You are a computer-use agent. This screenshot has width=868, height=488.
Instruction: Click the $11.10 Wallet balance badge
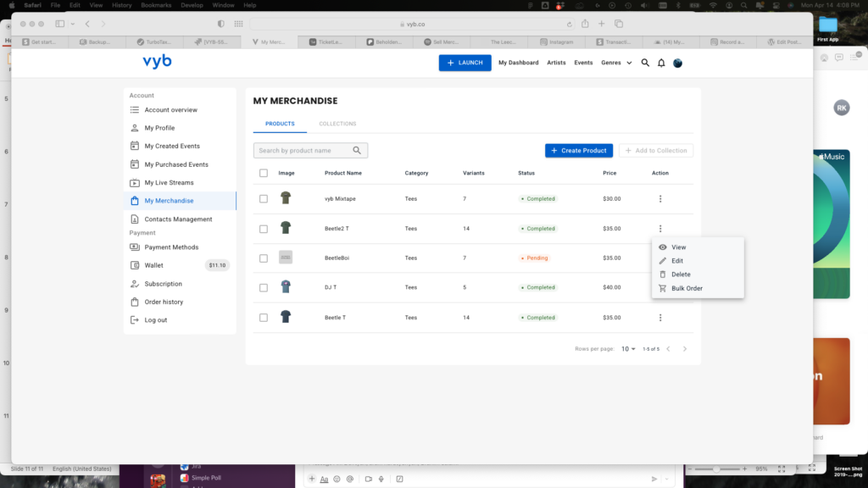(x=217, y=265)
